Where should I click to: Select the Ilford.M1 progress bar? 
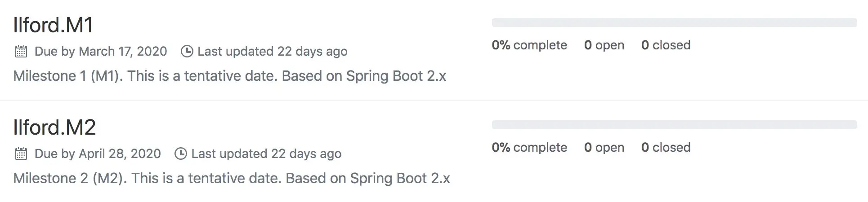674,22
